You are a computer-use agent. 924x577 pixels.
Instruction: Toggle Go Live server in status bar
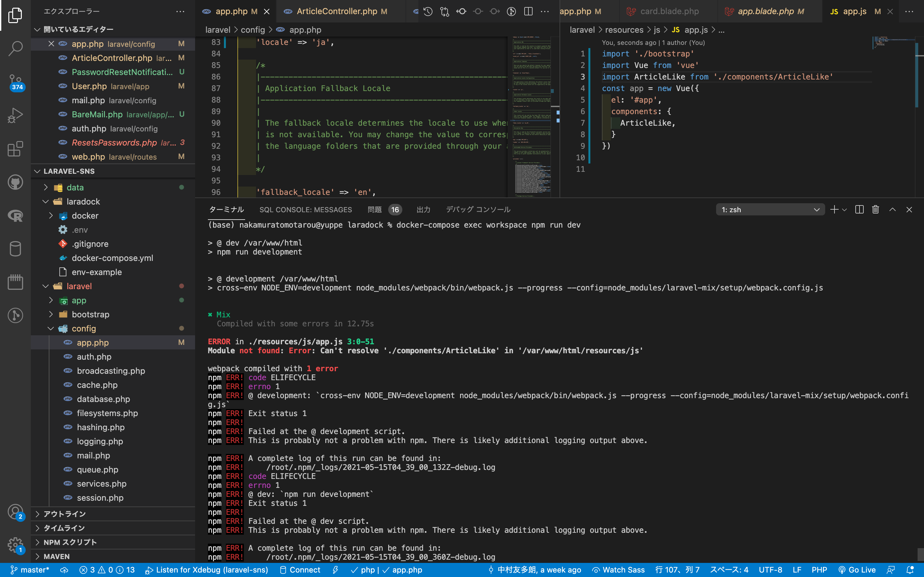coord(857,570)
